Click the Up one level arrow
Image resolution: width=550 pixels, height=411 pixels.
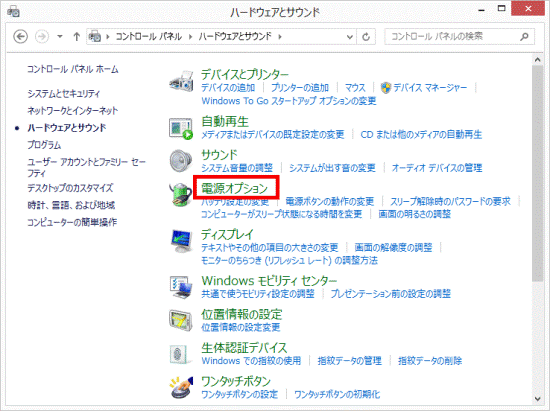coord(76,36)
